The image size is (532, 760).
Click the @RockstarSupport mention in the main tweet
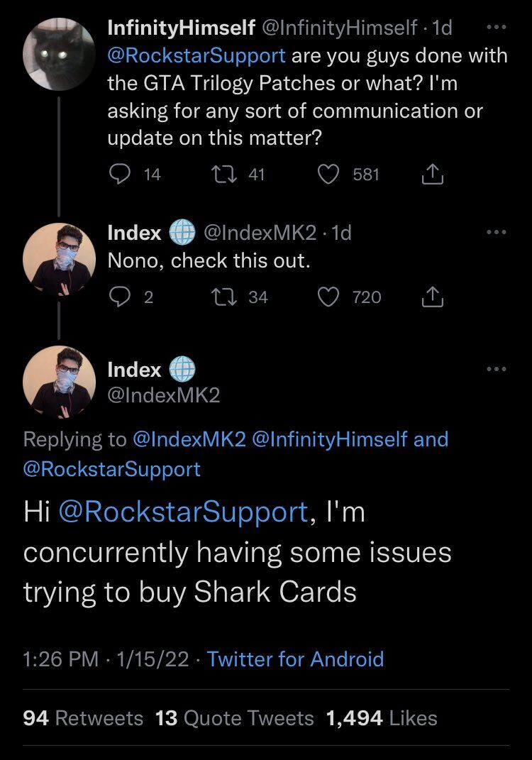tap(183, 513)
